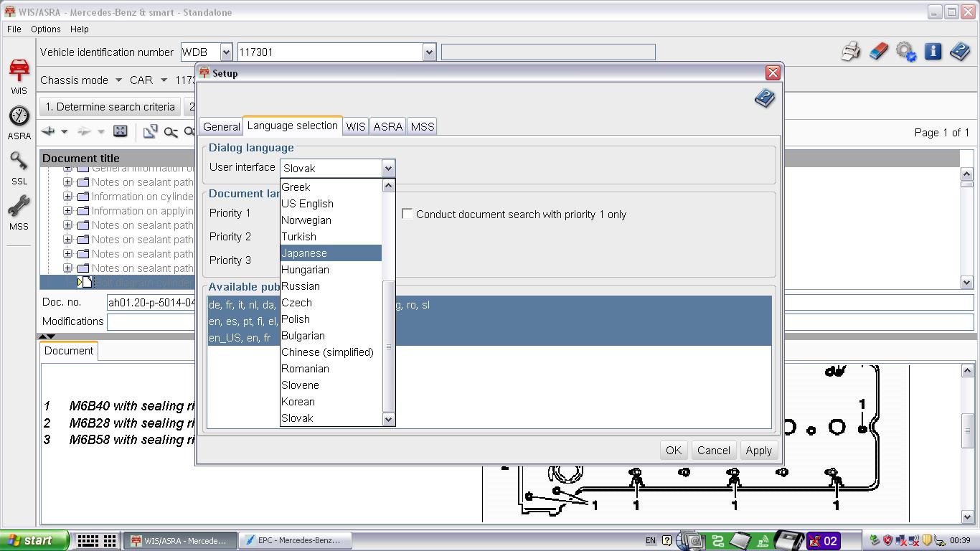Open the Options menu
The image size is (980, 551).
click(45, 29)
